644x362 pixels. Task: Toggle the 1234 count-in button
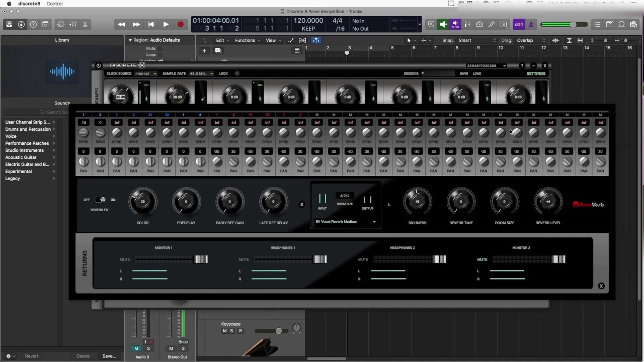(x=518, y=24)
